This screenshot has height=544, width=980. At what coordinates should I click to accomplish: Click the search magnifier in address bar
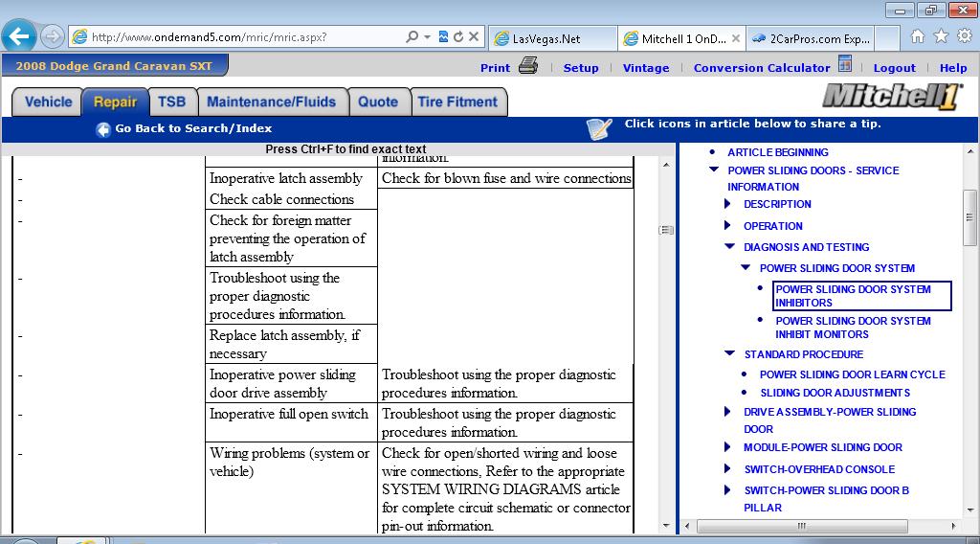pos(412,37)
